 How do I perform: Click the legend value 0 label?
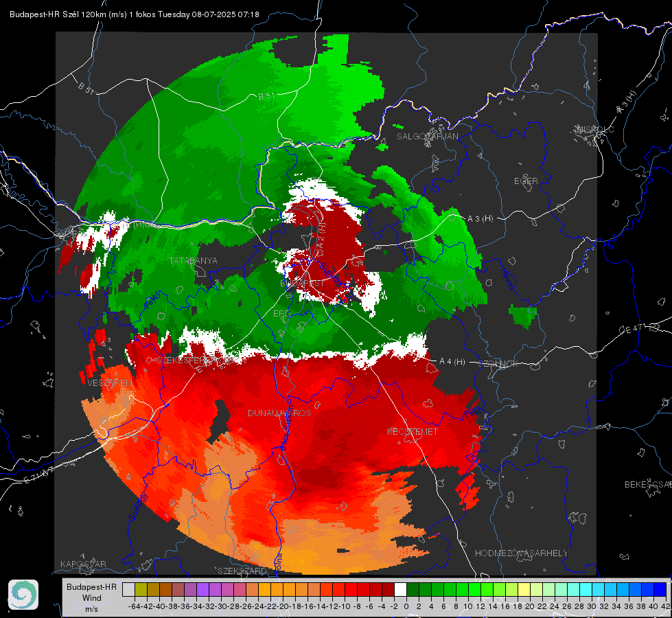(x=406, y=606)
